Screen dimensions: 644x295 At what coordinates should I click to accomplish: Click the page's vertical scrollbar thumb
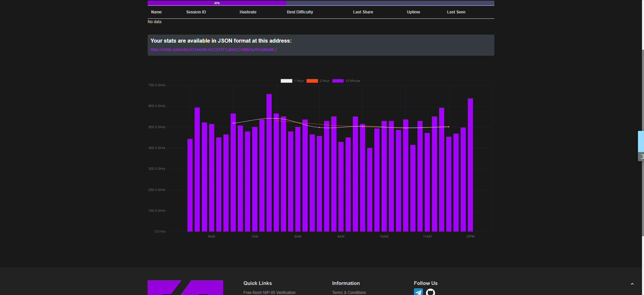(x=643, y=143)
